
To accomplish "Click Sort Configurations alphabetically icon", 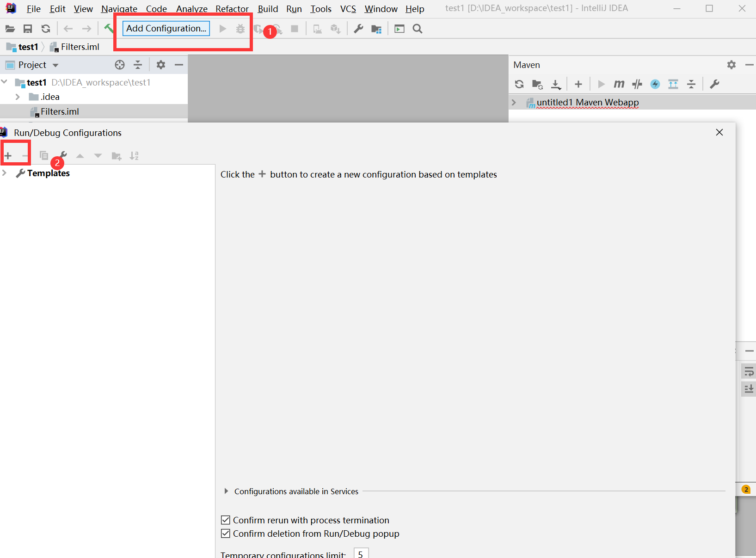I will tap(134, 156).
